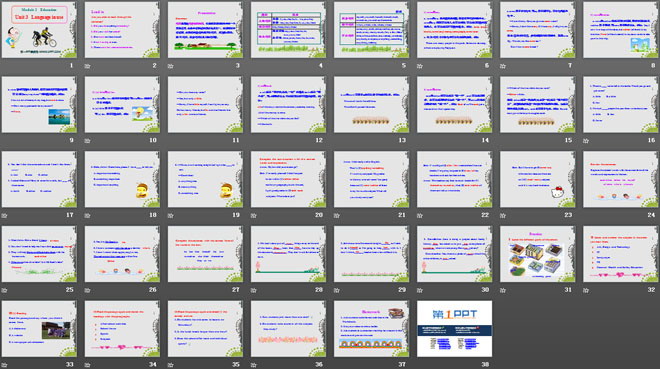This screenshot has height=369, width=660.
Task: Select slide 19 thumbnail with cartoon face
Action: [205, 179]
